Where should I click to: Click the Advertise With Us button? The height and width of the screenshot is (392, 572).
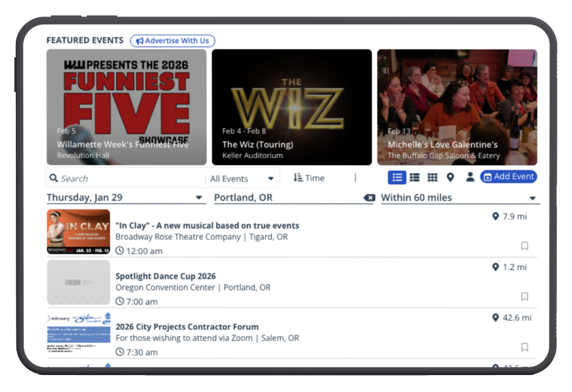point(172,41)
